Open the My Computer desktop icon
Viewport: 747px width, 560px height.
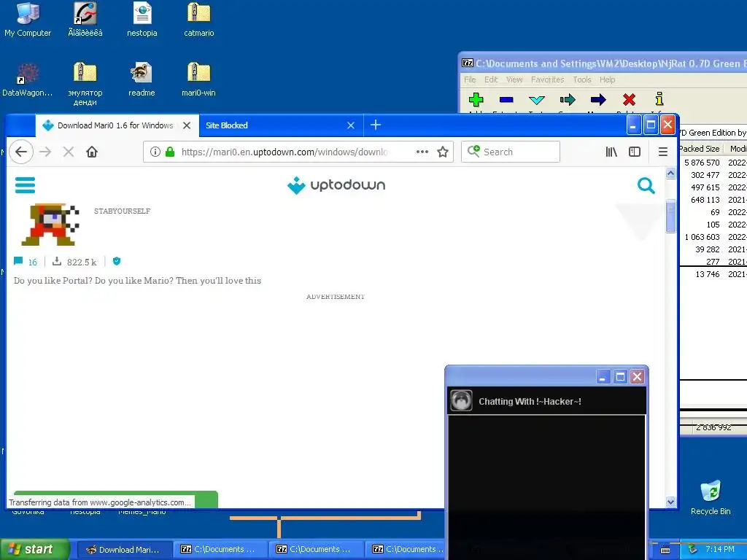click(x=28, y=19)
